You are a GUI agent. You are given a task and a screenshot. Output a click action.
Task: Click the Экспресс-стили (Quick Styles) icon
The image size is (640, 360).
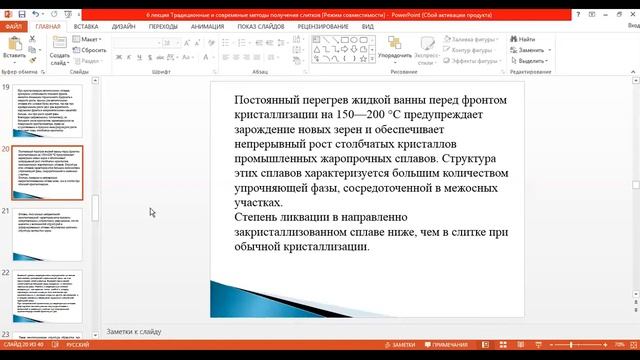pos(427,43)
